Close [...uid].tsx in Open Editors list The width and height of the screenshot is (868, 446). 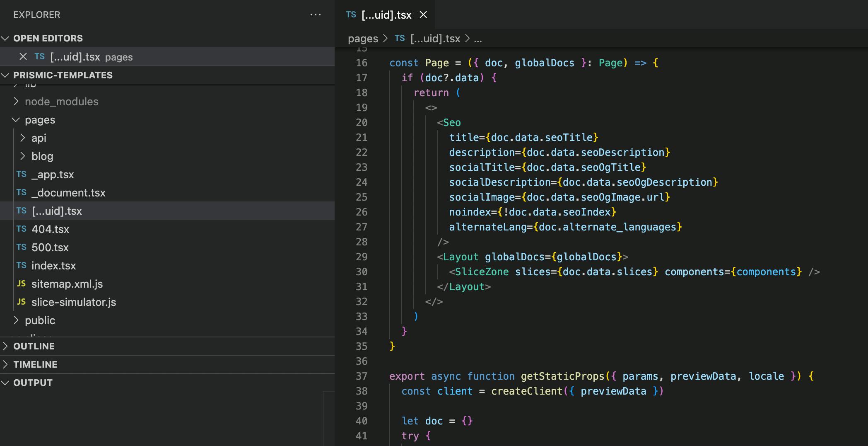pos(23,57)
